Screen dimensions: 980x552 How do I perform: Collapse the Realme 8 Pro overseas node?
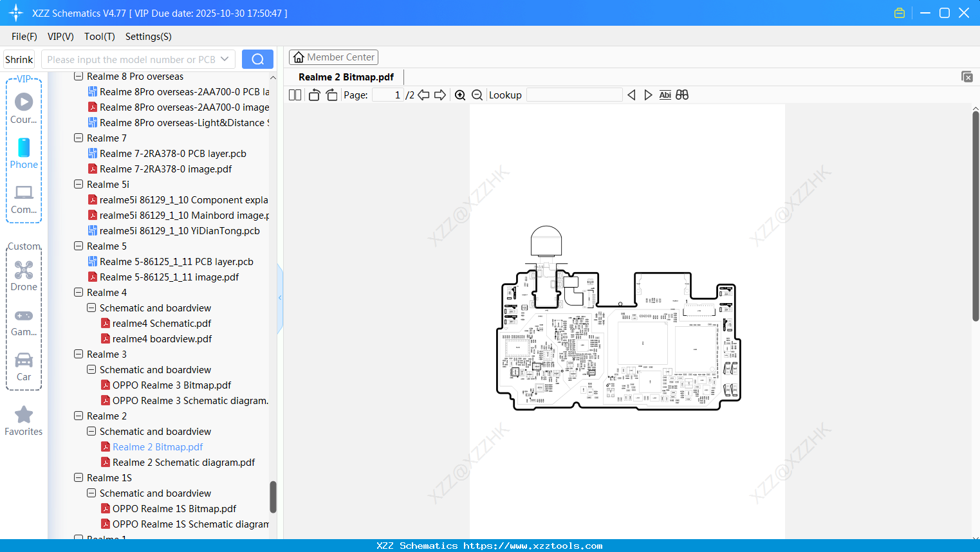click(x=79, y=77)
